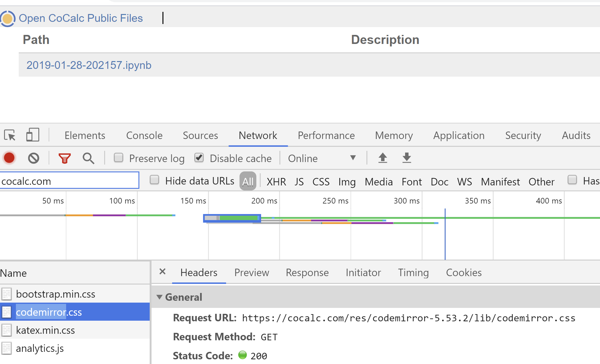Open the network filter funnel
The height and width of the screenshot is (364, 600).
click(x=65, y=158)
